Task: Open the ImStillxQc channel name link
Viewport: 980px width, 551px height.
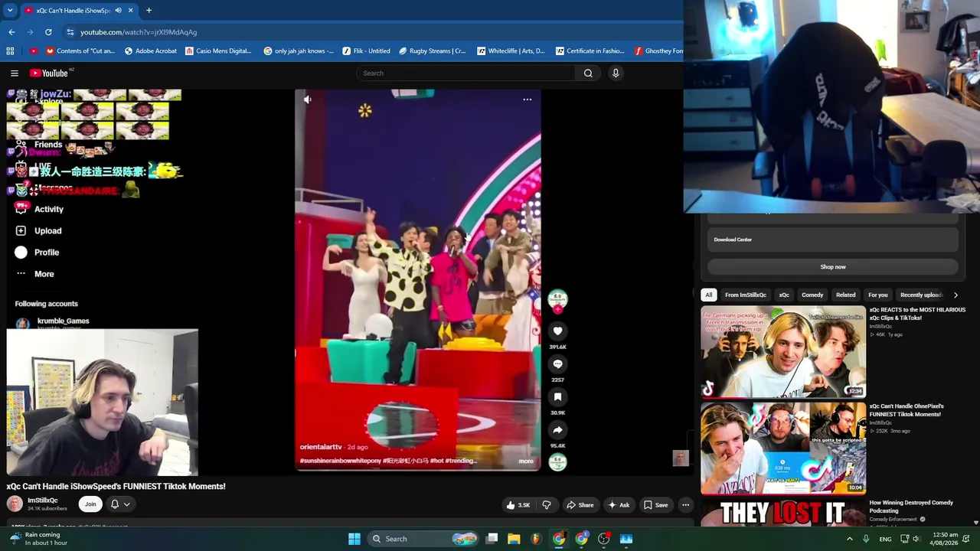Action: tap(43, 500)
